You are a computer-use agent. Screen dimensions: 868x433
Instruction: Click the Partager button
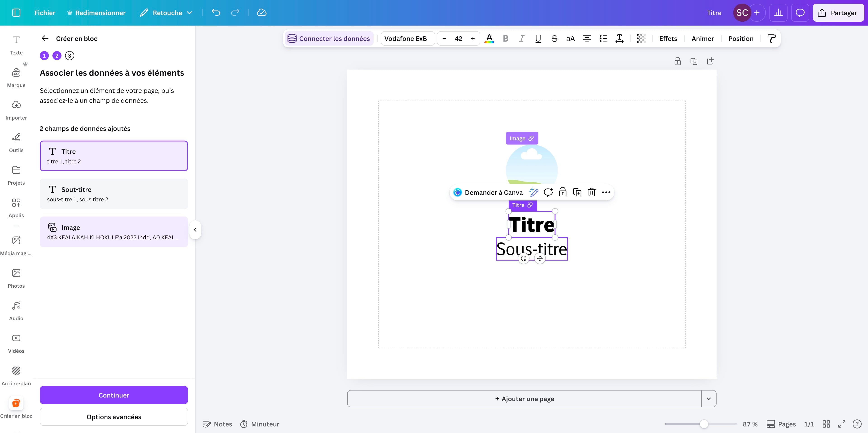pos(838,13)
